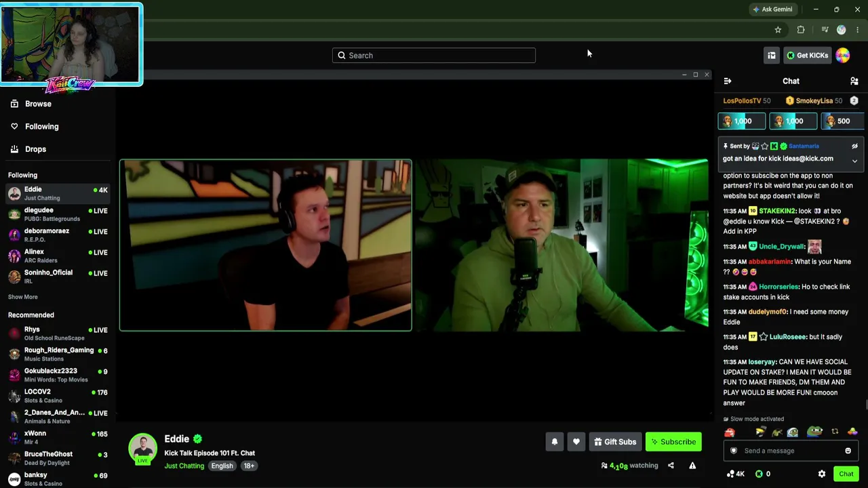
Task: Open the Get KICKs button
Action: pos(807,56)
